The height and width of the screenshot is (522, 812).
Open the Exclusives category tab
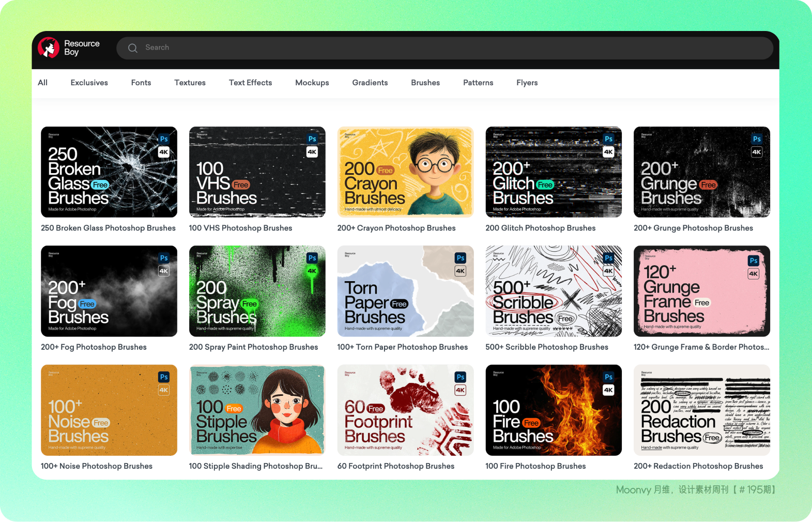coord(89,83)
